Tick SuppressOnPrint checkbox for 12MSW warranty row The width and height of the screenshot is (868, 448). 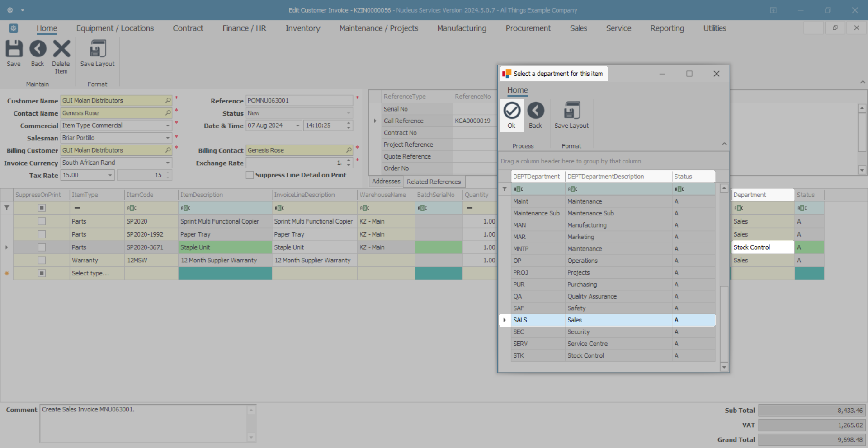(x=42, y=261)
